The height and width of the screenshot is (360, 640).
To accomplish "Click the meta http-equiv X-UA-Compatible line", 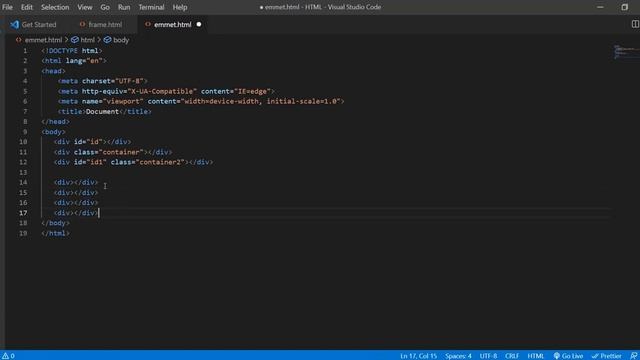I will (x=166, y=91).
